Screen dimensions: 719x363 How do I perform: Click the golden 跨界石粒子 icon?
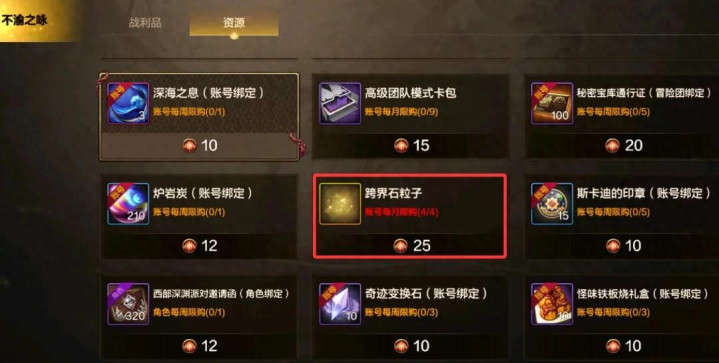coord(340,204)
